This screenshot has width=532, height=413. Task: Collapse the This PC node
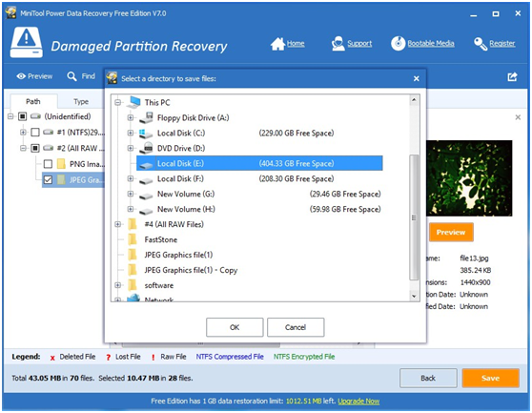pos(117,102)
